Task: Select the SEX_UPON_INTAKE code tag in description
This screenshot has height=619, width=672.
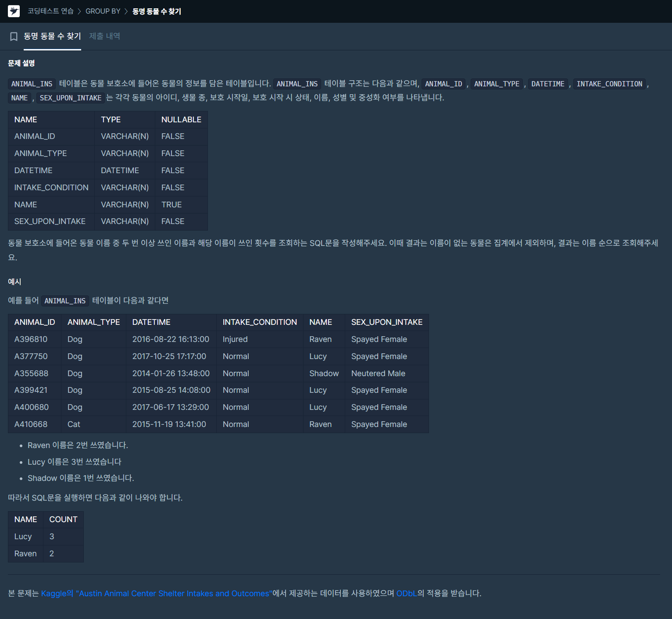Action: (x=71, y=98)
